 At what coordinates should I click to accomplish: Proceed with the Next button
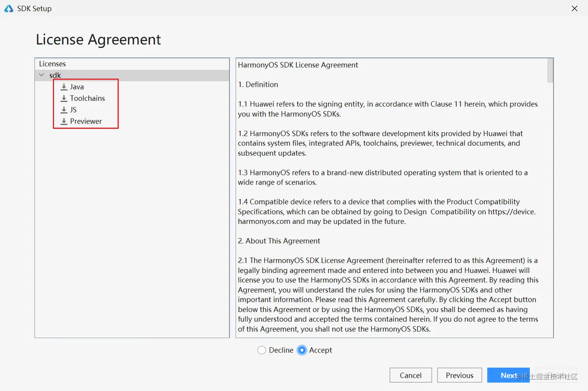508,375
